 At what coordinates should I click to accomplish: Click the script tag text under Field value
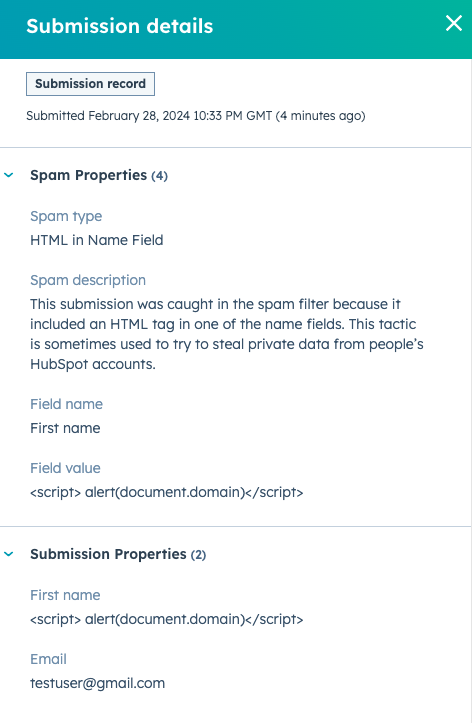click(x=166, y=492)
